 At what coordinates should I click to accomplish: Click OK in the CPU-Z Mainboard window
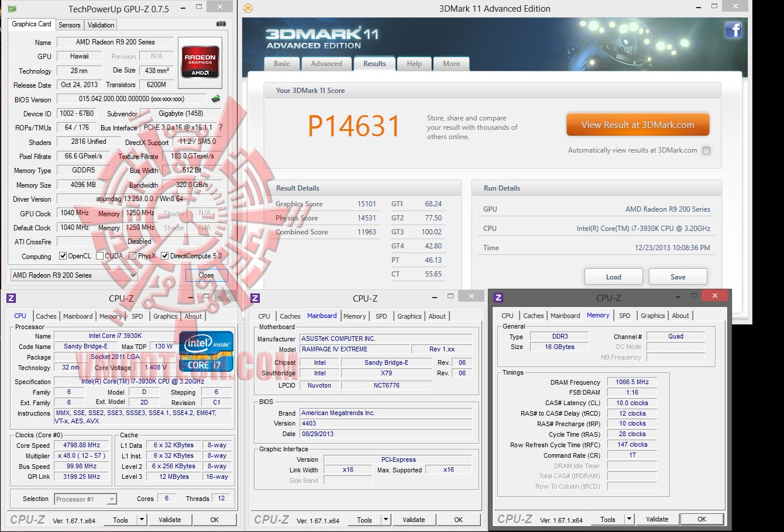point(459,520)
